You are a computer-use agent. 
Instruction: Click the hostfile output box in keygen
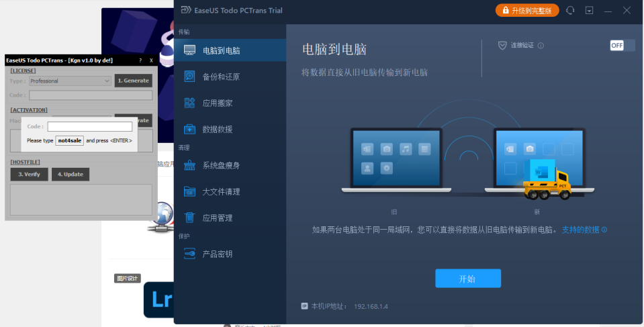(81, 199)
